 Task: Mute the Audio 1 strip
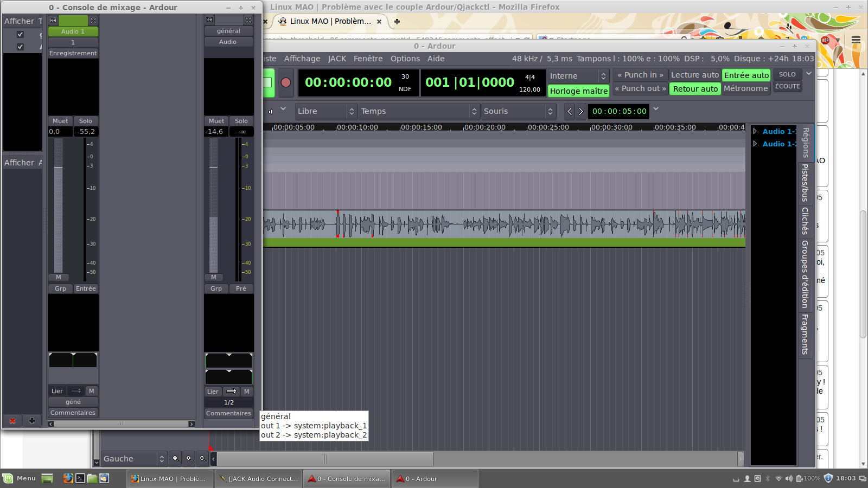pyautogui.click(x=60, y=121)
